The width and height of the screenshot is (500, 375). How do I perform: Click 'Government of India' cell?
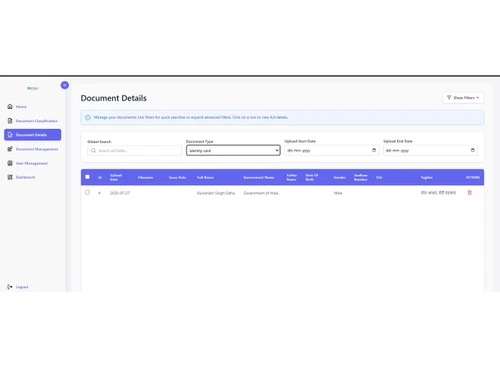coord(261,193)
